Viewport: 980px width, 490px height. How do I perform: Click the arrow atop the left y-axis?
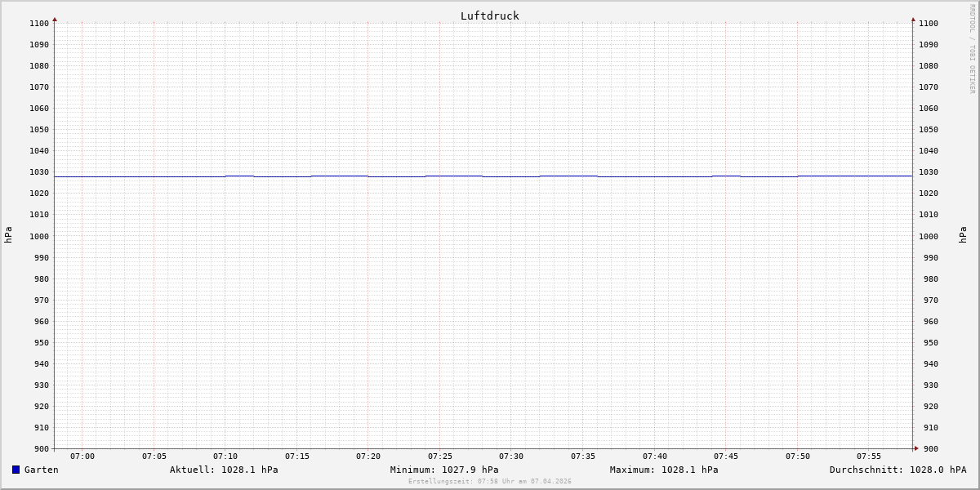pyautogui.click(x=55, y=19)
